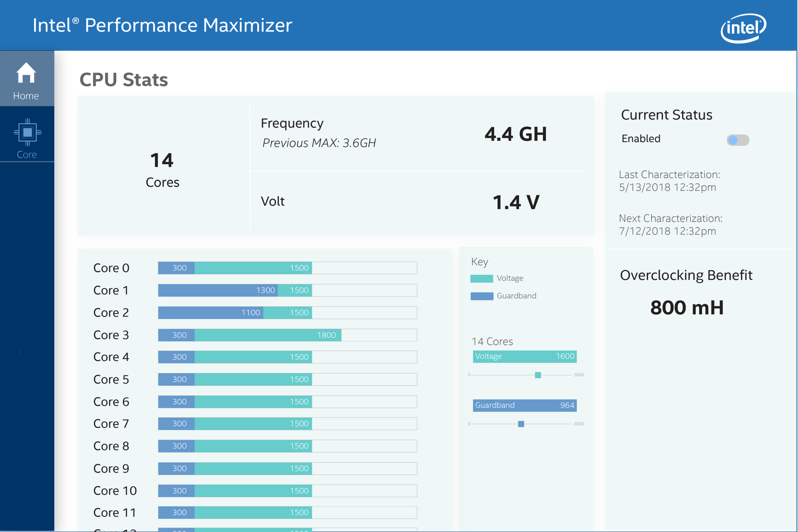
Task: Click the Guardband 964 value bar
Action: (x=524, y=405)
